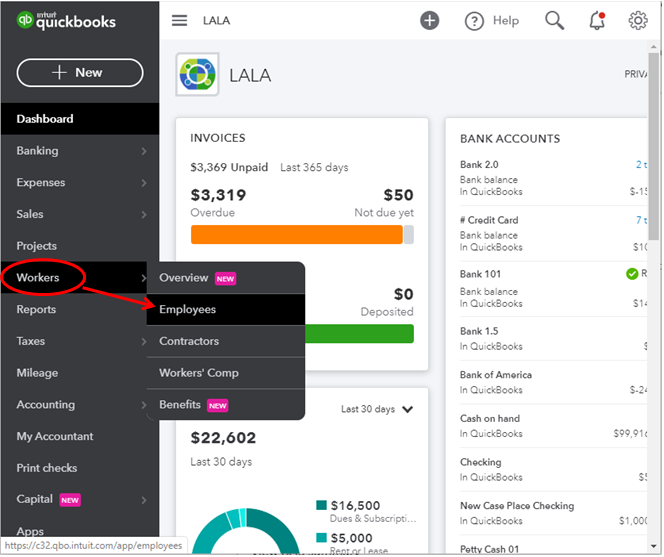Click the scrollbar down arrow

[654, 547]
